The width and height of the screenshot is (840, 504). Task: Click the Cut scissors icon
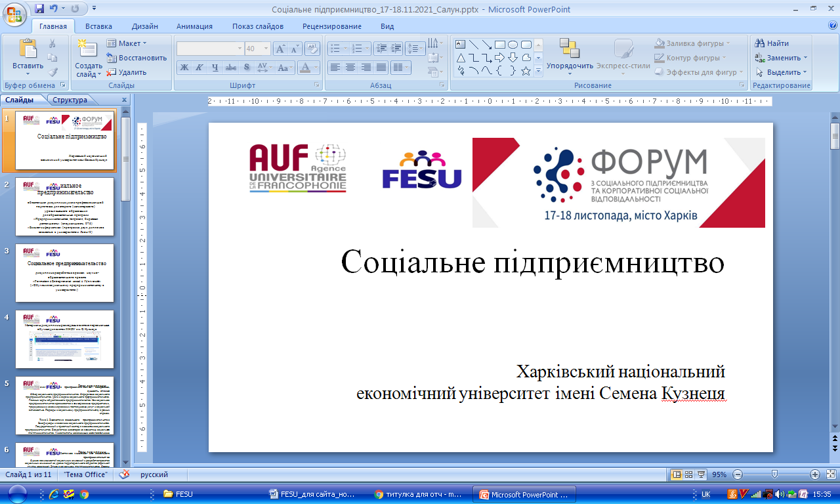[x=52, y=43]
